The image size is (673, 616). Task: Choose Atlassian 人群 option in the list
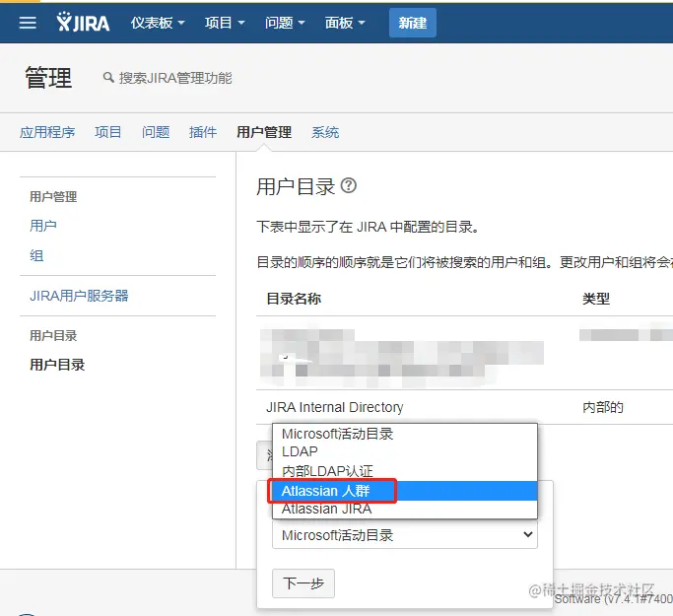[405, 491]
